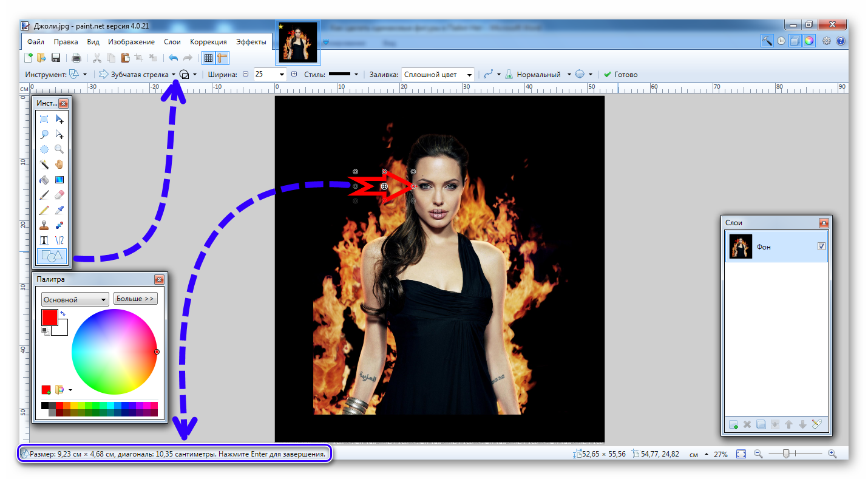Click the Больше >> button
This screenshot has width=868, height=479.
point(135,299)
